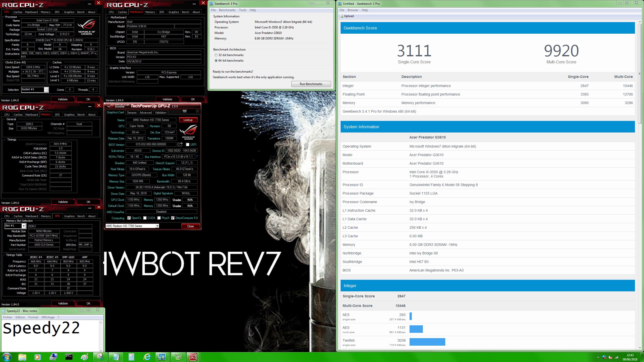Viewport: 644px width, 362px height.
Task: Launch Internet Explorer from the taskbar
Action: [147, 357]
